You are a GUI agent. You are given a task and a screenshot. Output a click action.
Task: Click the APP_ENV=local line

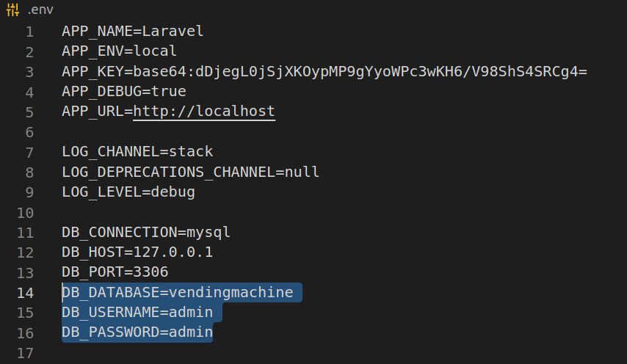[x=119, y=51]
